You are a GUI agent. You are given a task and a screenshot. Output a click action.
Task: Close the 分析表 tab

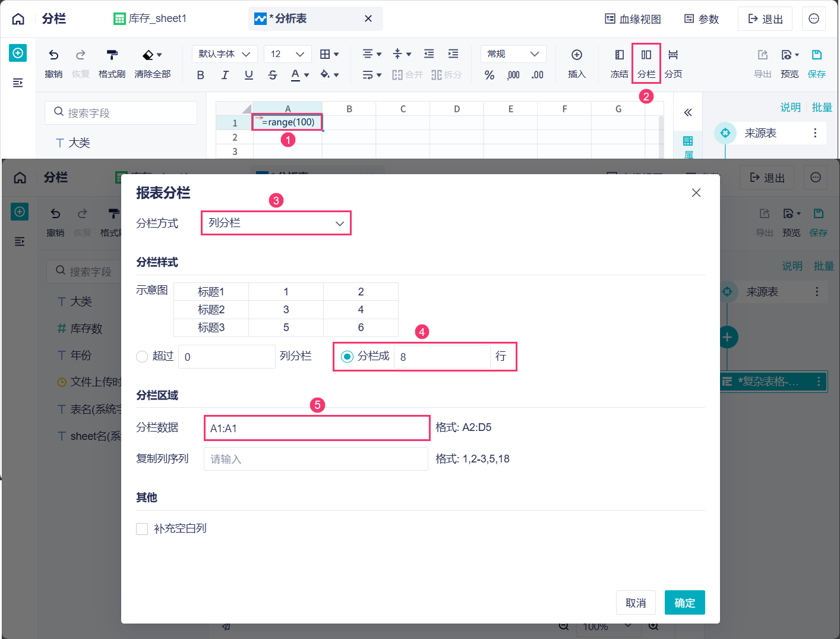[368, 19]
